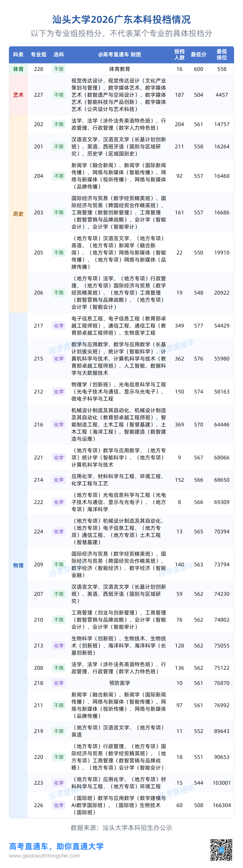Screen dimensions: 243x868
Task: Click the lowest rank value 4457
Action: pyautogui.click(x=222, y=95)
